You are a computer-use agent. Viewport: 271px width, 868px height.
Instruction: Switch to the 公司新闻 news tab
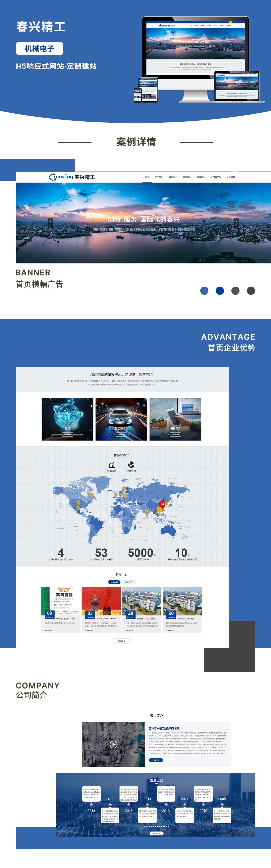114,582
